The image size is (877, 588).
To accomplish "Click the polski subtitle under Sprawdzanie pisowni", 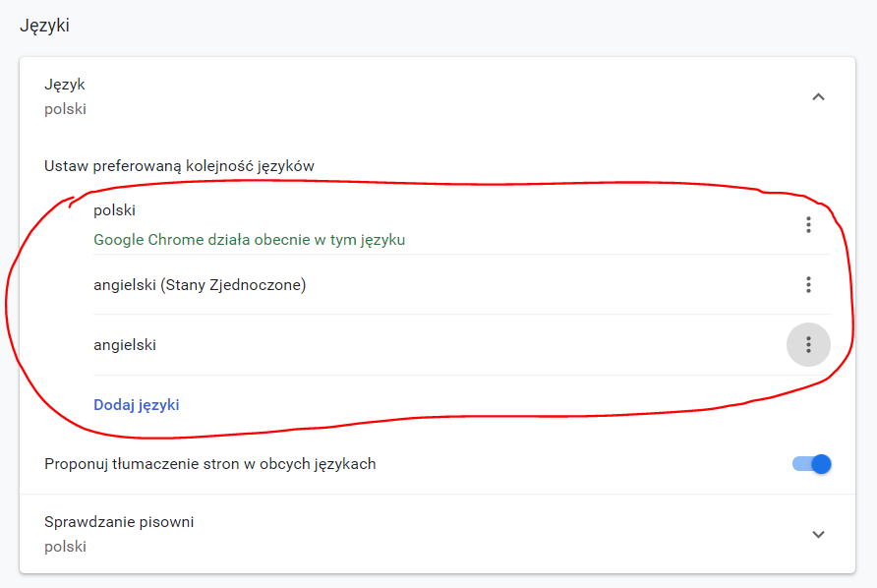I will (65, 546).
